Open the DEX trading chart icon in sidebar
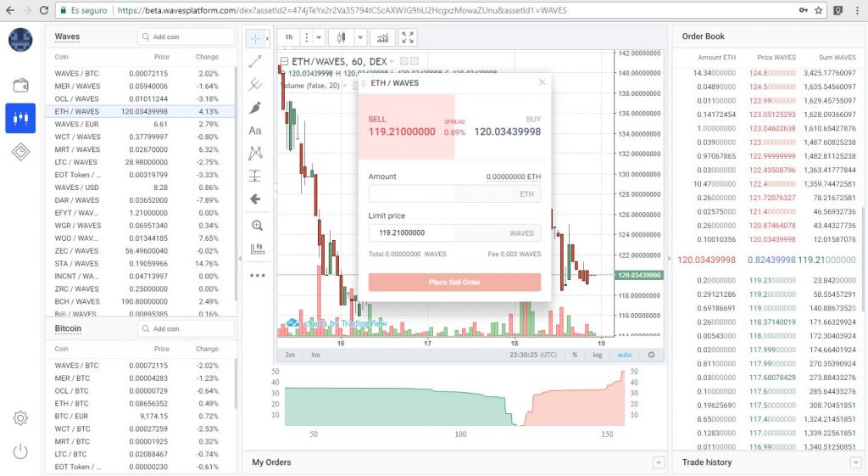868x476 pixels. (20, 118)
